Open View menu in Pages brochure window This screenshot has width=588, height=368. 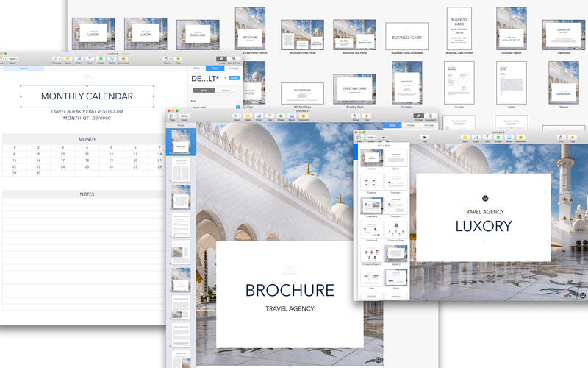pos(173,117)
